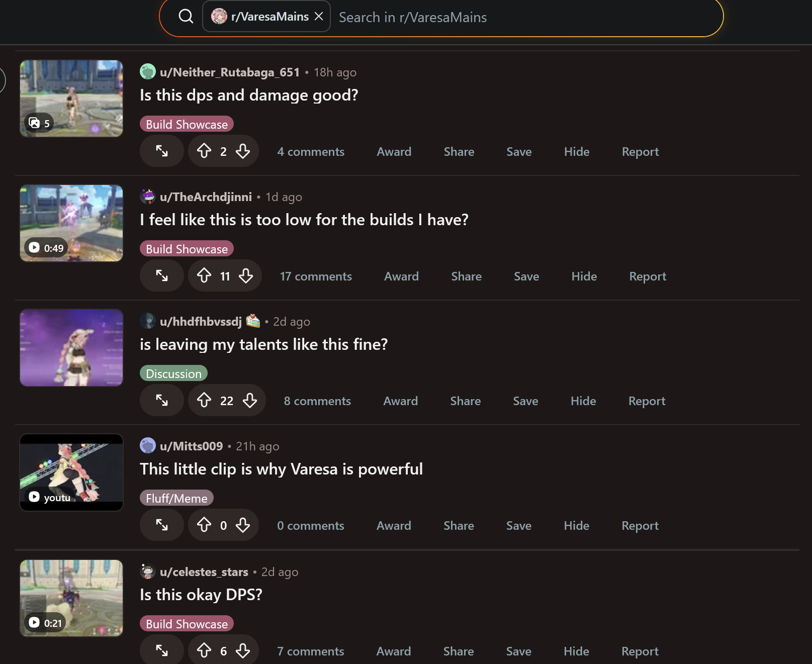Filter by the Discussion flair tag
Image resolution: width=812 pixels, height=664 pixels.
point(173,373)
